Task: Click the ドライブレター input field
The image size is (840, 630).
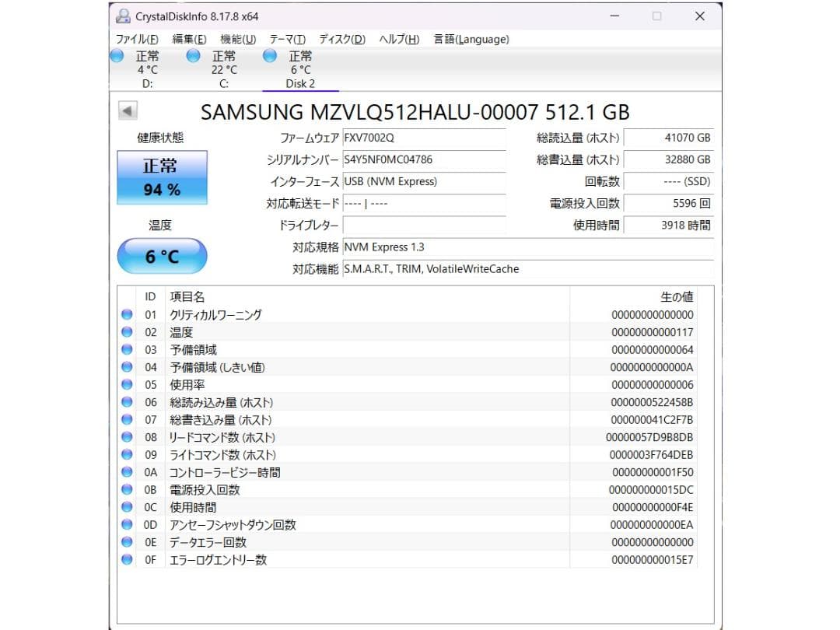Action: (x=424, y=226)
